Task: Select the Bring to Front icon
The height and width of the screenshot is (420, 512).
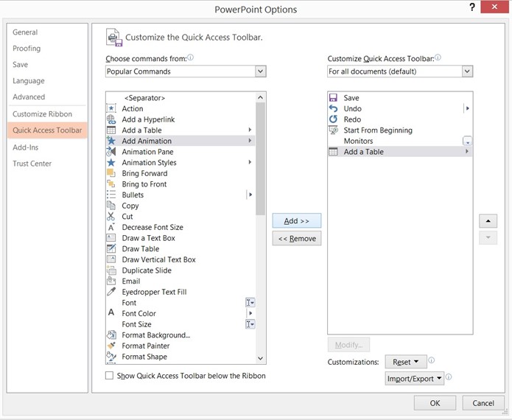Action: (x=111, y=184)
